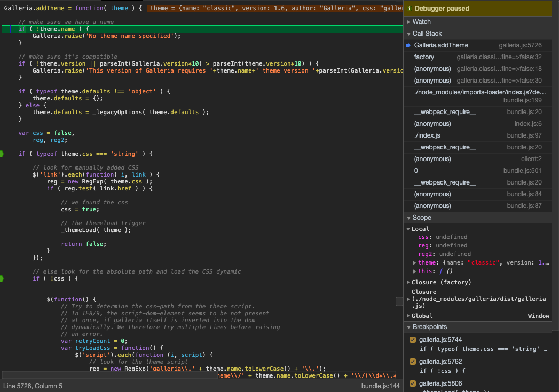
Task: Collapse the Local scope group
Action: coord(408,229)
